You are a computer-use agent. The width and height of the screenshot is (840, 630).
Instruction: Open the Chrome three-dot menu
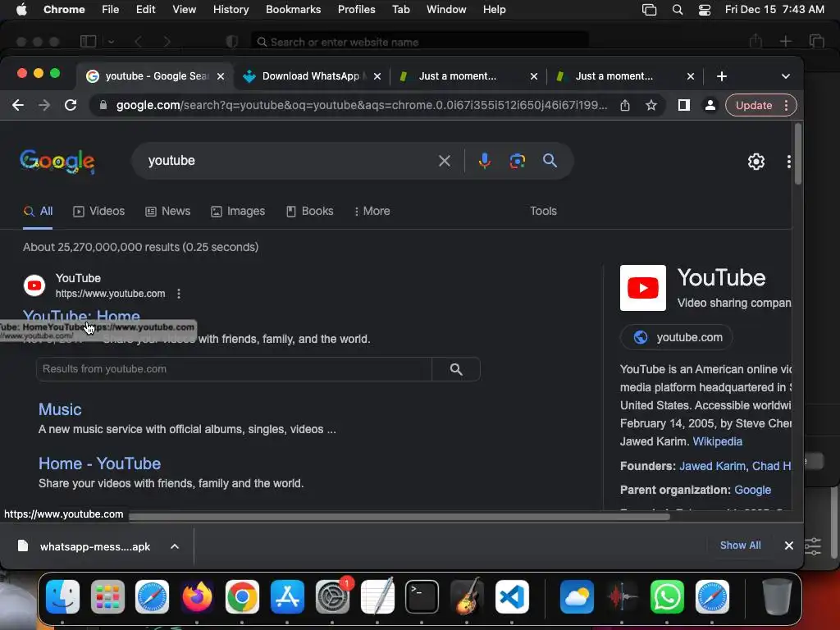point(786,105)
